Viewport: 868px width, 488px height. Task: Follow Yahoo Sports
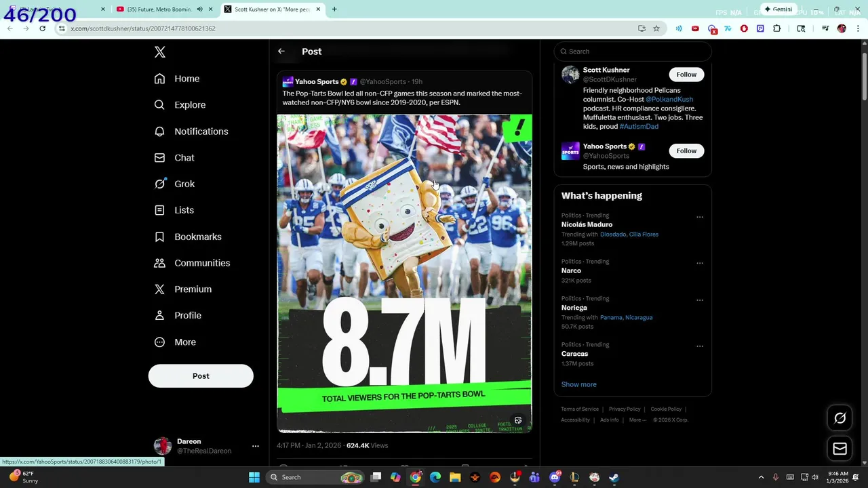click(x=686, y=150)
